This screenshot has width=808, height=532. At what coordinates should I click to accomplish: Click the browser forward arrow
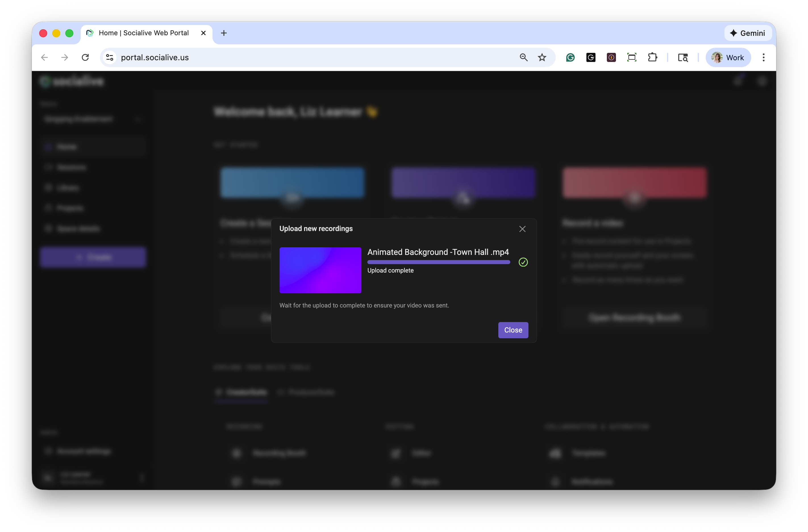[64, 57]
